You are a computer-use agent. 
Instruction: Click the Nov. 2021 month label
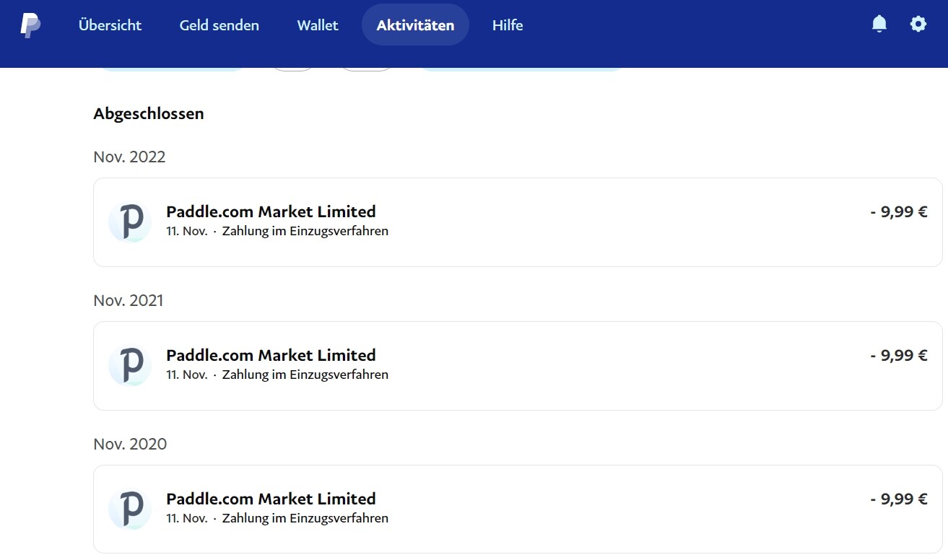tap(129, 301)
